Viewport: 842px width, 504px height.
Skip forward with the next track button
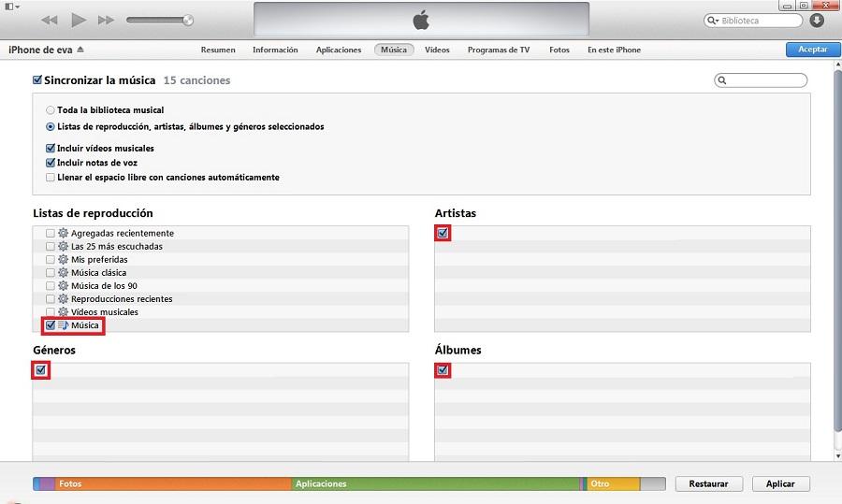(x=106, y=20)
